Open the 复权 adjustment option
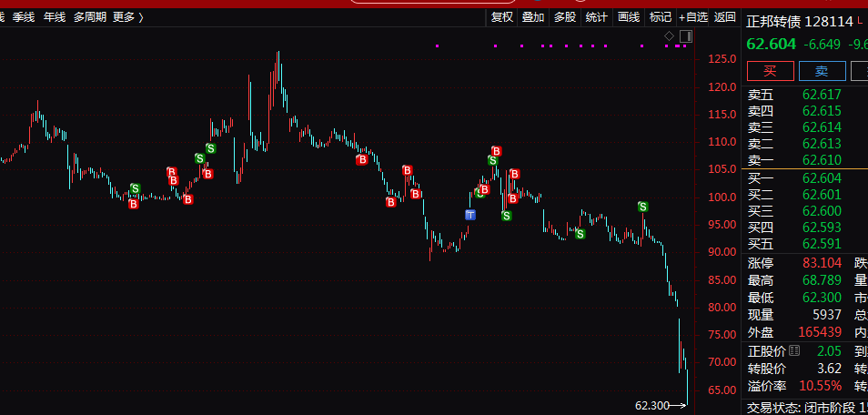Screen dimensions: 868x415 click(502, 17)
